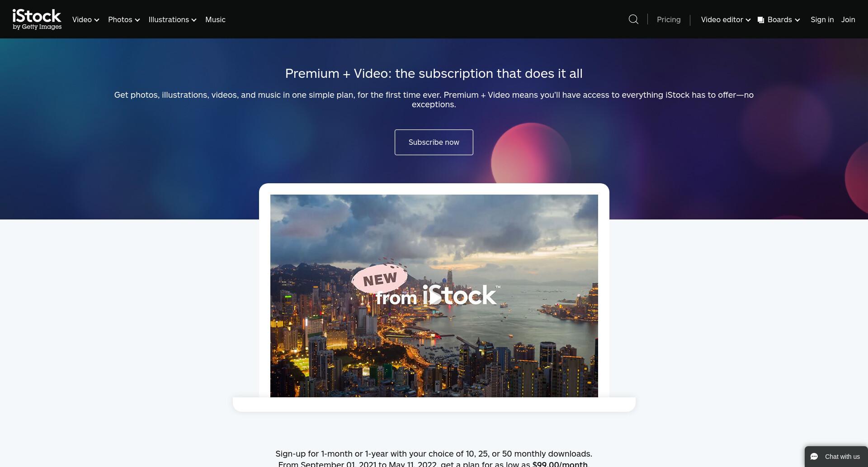
Task: Click the iStock by Getty Images logo
Action: click(x=37, y=19)
